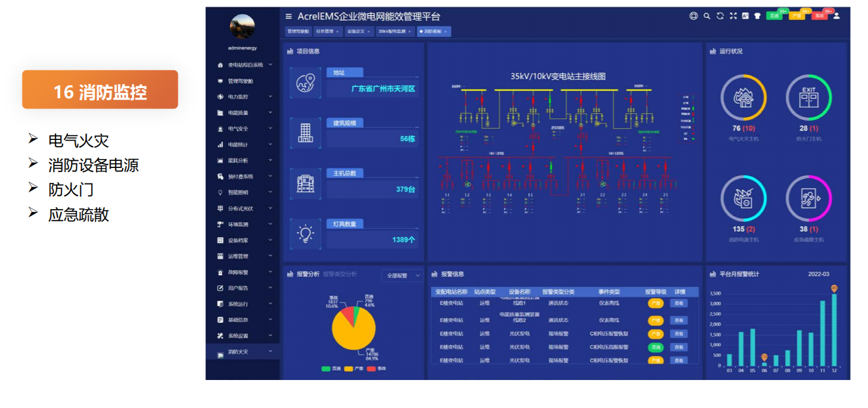Open the 全部报警 dropdown filter
The width and height of the screenshot is (868, 408).
click(x=402, y=276)
